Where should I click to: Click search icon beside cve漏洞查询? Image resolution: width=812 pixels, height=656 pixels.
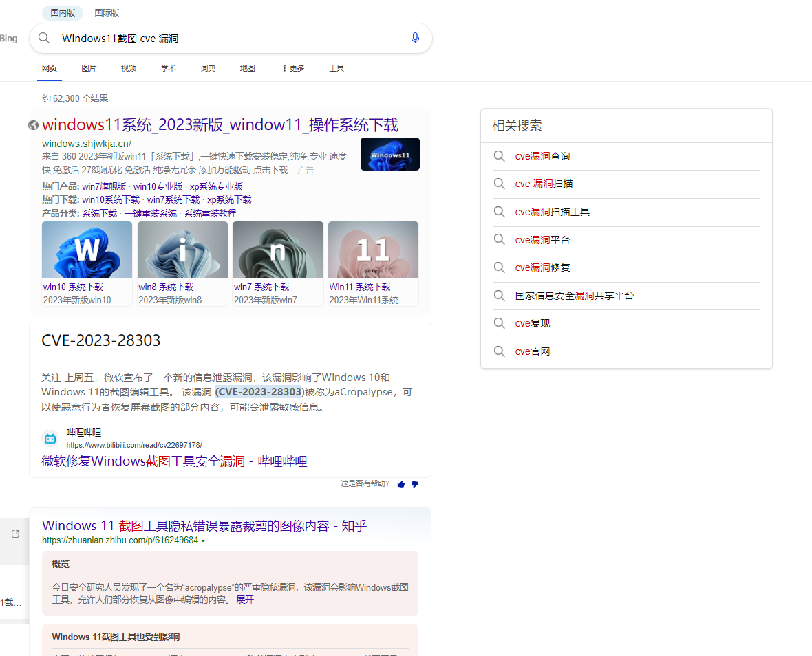(500, 156)
